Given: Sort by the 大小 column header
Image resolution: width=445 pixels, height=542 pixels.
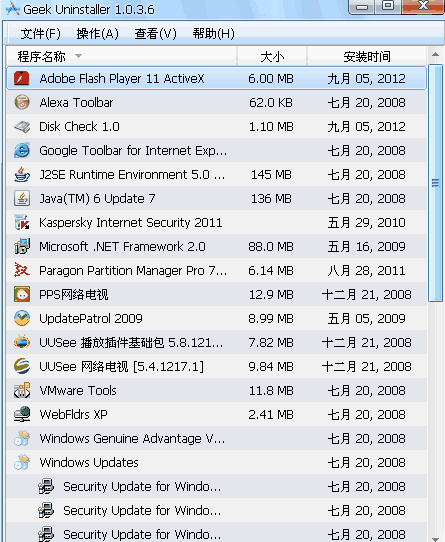Looking at the screenshot, I should click(272, 56).
